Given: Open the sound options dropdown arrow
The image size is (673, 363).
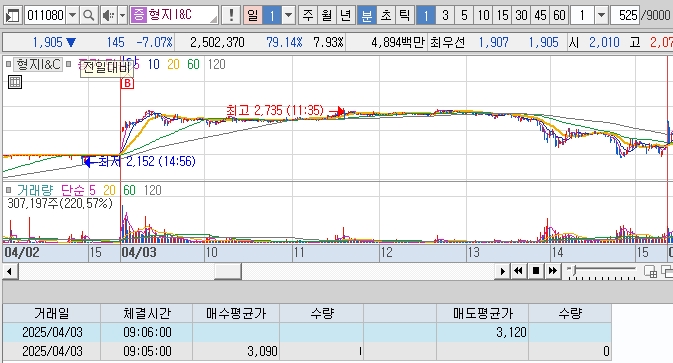Looking at the screenshot, I should pyautogui.click(x=122, y=15).
